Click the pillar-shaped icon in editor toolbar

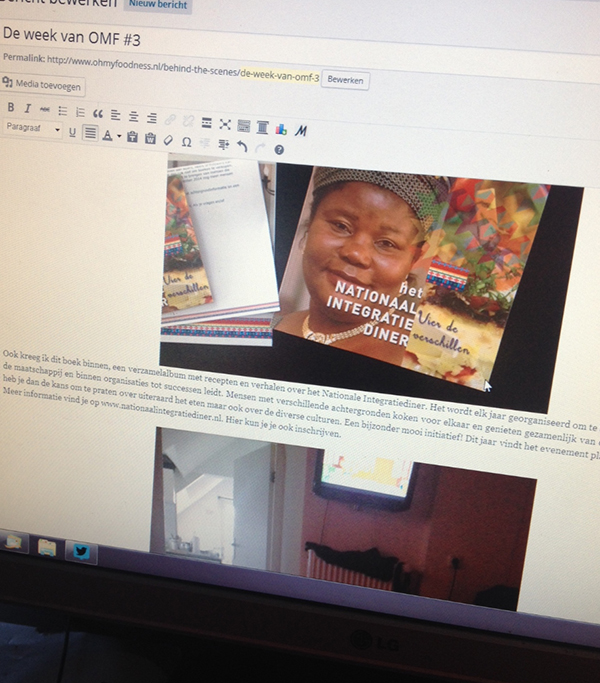[262, 127]
